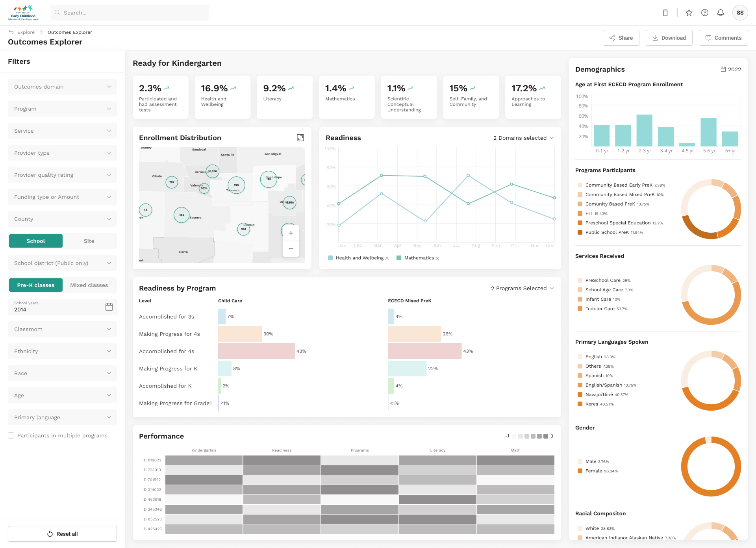Image resolution: width=756 pixels, height=548 pixels.
Task: Open the SS user avatar menu
Action: tap(740, 13)
